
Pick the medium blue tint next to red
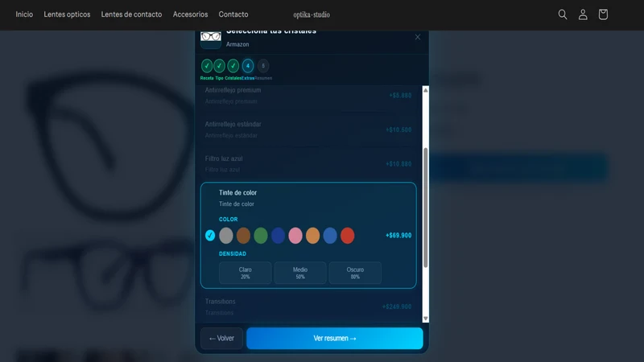coord(330,236)
